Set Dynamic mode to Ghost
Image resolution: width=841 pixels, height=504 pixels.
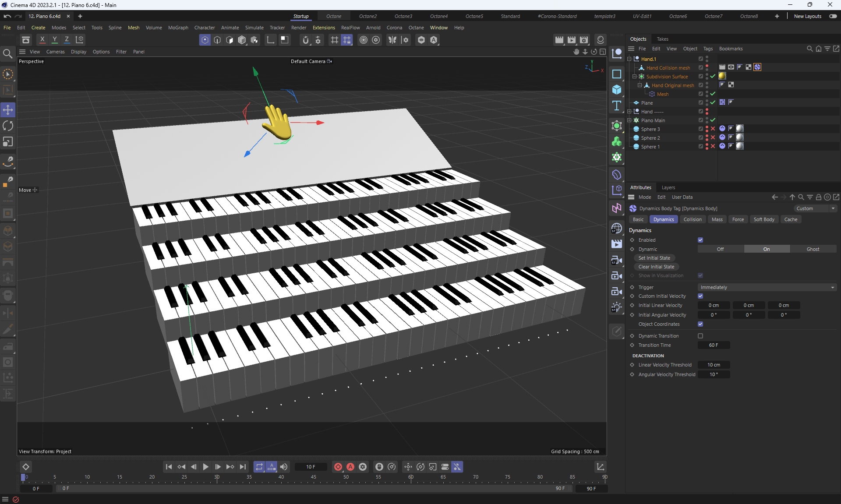pyautogui.click(x=813, y=249)
